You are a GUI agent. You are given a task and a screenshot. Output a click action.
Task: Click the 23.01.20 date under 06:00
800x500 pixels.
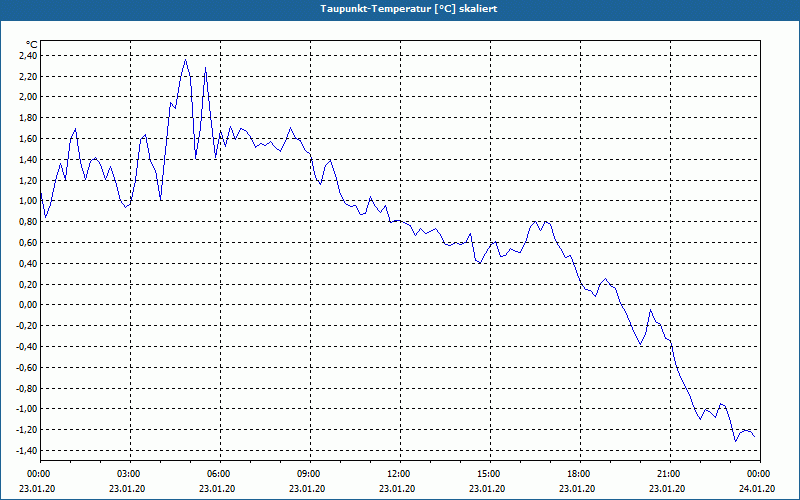tap(217, 489)
